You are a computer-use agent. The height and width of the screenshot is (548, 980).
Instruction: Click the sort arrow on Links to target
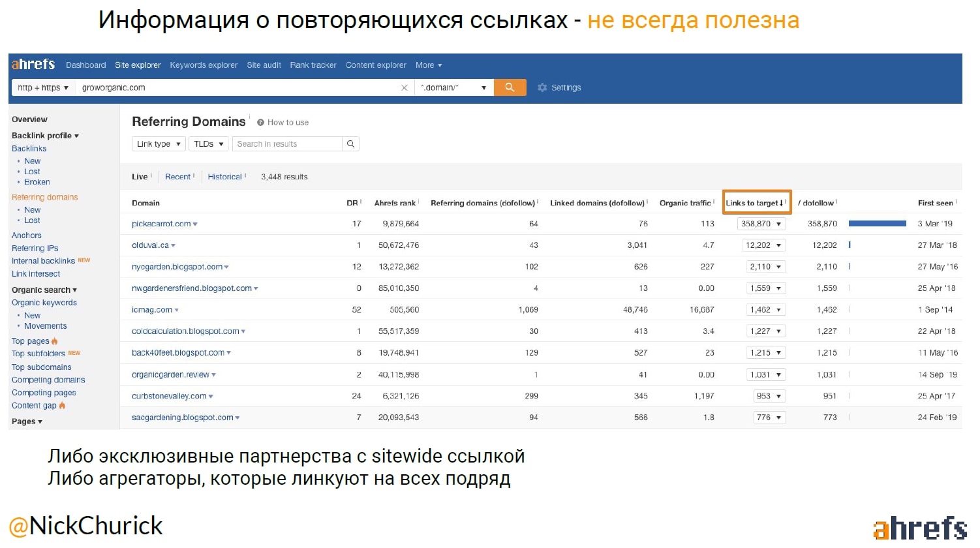(781, 204)
